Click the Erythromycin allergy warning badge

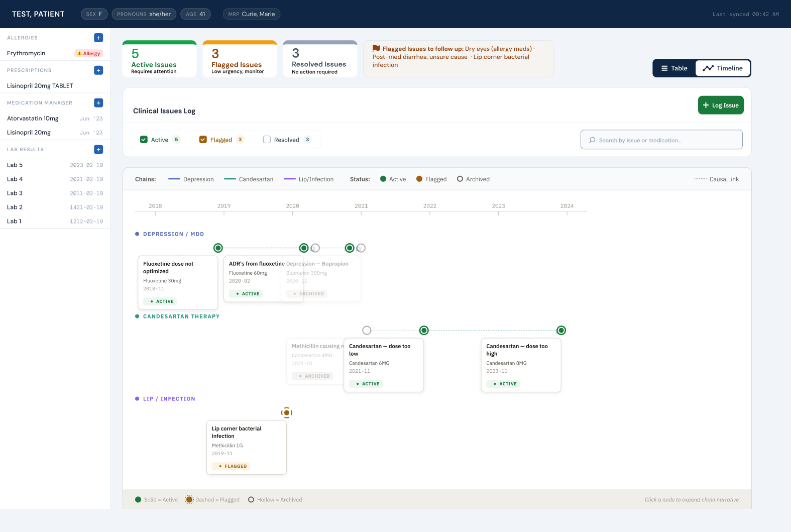[x=89, y=53]
